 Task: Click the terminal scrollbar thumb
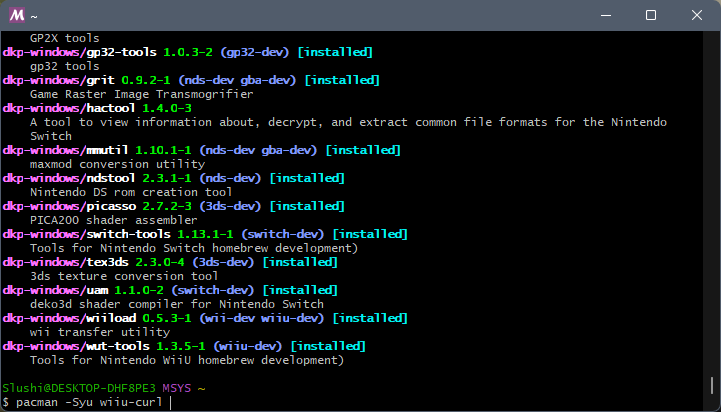click(x=712, y=385)
